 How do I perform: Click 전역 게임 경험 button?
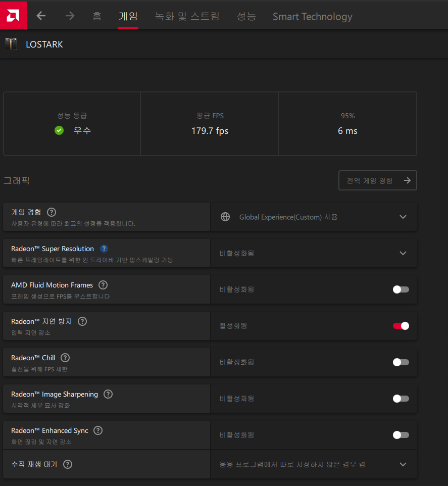click(x=377, y=180)
